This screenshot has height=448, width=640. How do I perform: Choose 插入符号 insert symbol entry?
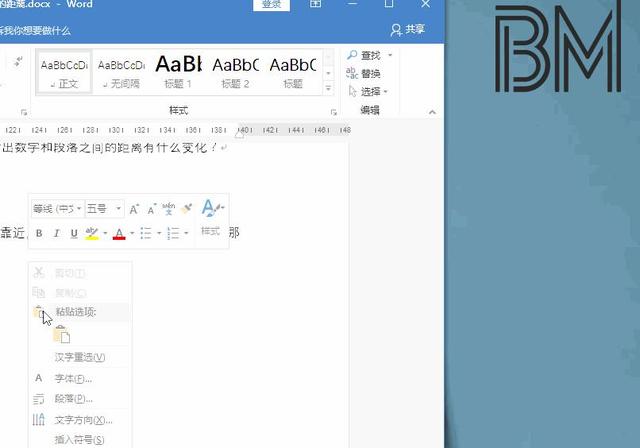point(80,439)
